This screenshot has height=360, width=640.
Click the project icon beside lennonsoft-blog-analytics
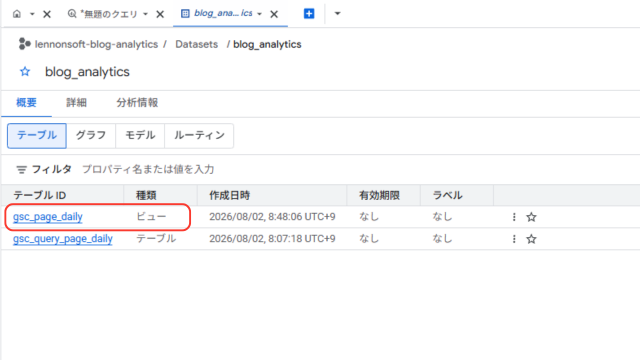tap(24, 44)
